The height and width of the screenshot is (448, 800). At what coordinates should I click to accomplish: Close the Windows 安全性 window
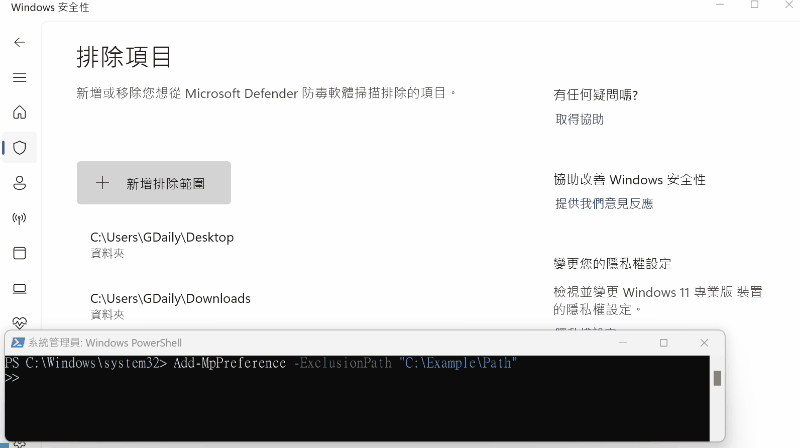(789, 5)
